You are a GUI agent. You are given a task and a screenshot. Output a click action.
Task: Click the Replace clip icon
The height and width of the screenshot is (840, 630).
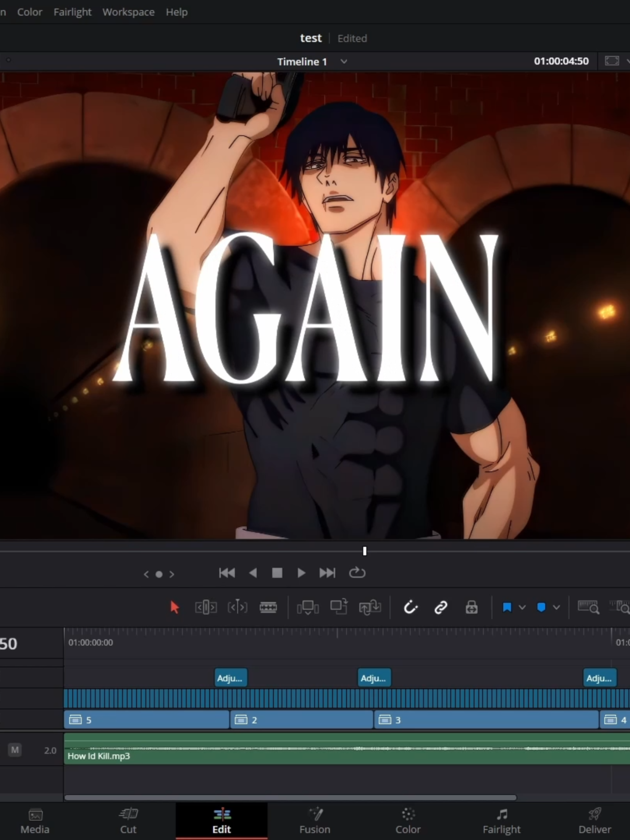point(370,607)
